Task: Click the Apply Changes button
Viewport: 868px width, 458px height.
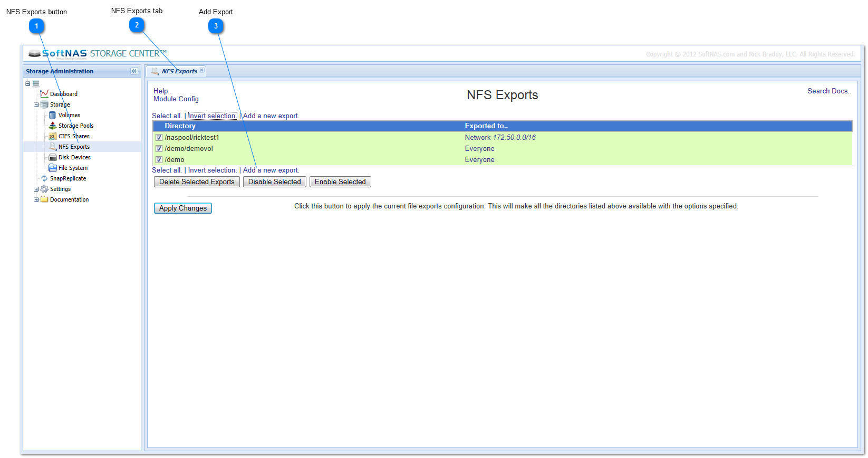Action: (183, 208)
